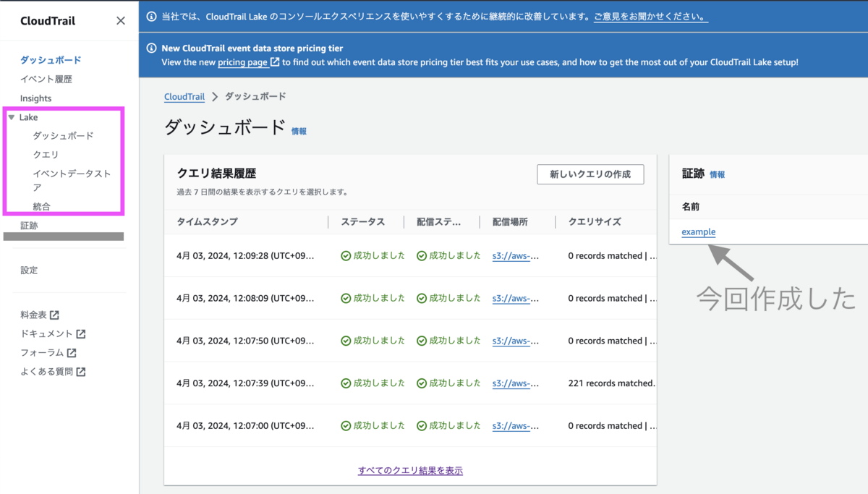The image size is (868, 494).
Task: Open the example trail link
Action: [699, 231]
